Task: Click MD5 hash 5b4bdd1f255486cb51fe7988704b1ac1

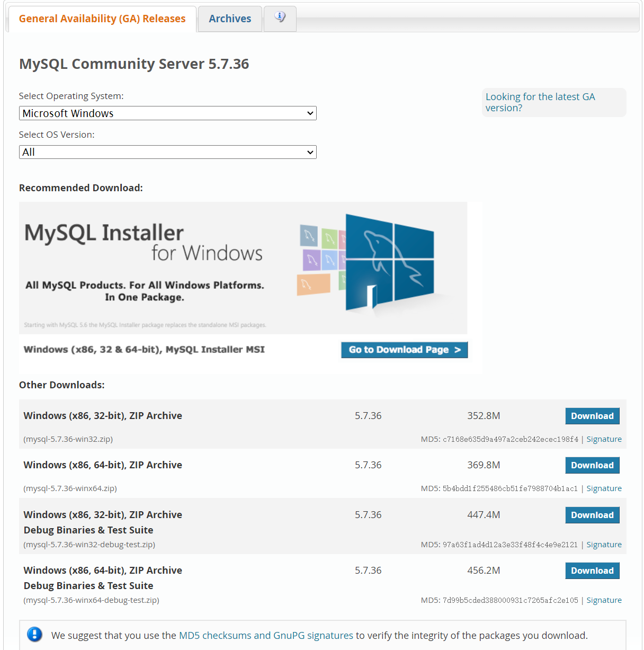Action: click(511, 488)
